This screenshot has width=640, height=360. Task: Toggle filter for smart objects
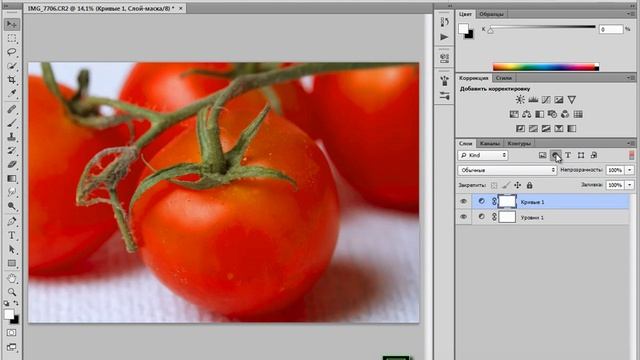click(x=594, y=155)
